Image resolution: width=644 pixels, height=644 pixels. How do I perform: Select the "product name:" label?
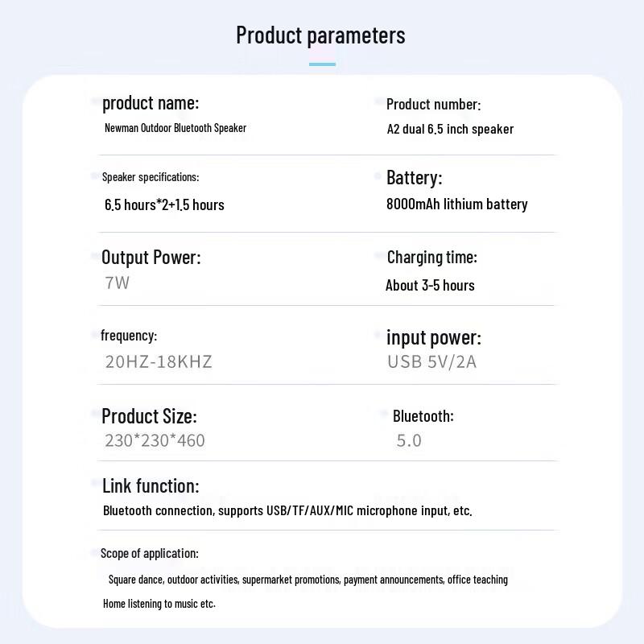coord(151,103)
